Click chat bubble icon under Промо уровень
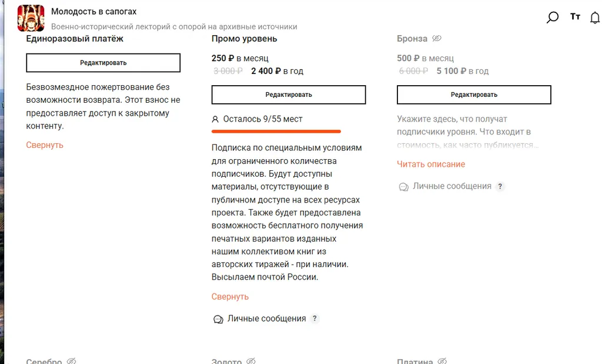 218,319
